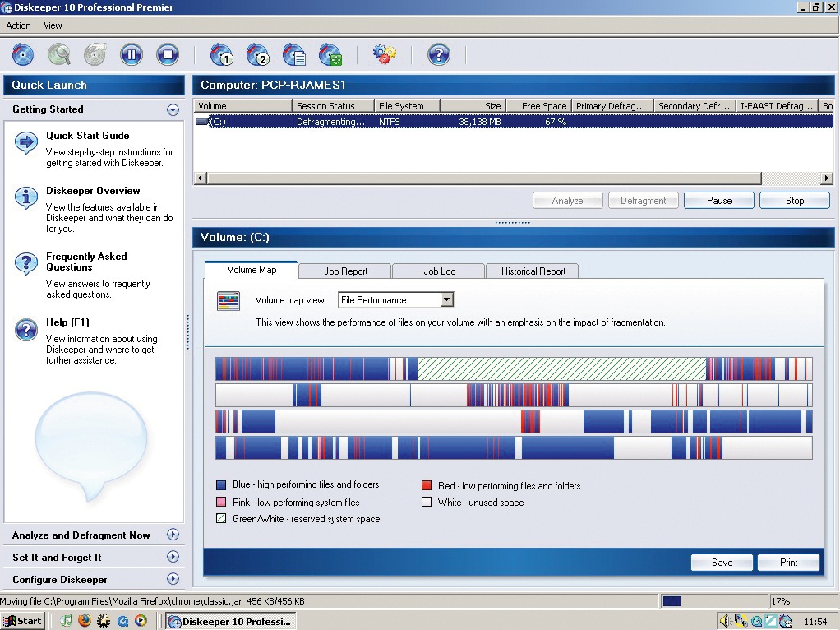
Task: Expand Analyze and Defragment Now section
Action: click(173, 535)
